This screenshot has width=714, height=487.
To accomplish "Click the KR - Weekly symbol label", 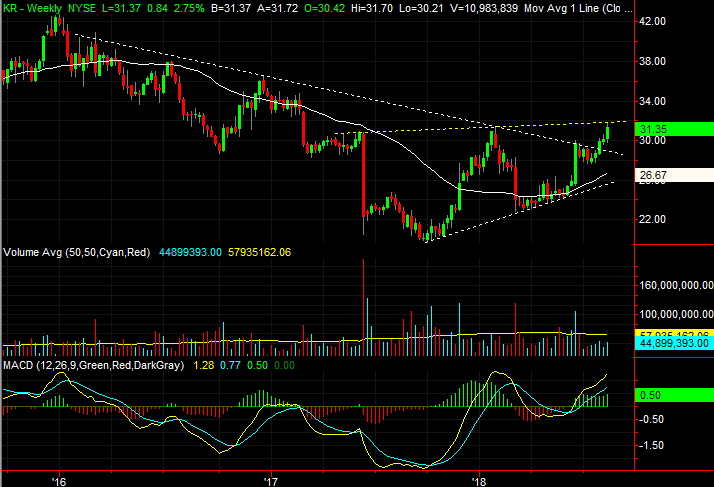I will click(x=32, y=8).
